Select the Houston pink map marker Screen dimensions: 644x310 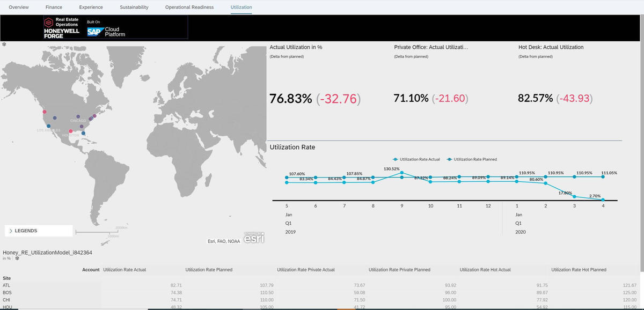click(71, 131)
